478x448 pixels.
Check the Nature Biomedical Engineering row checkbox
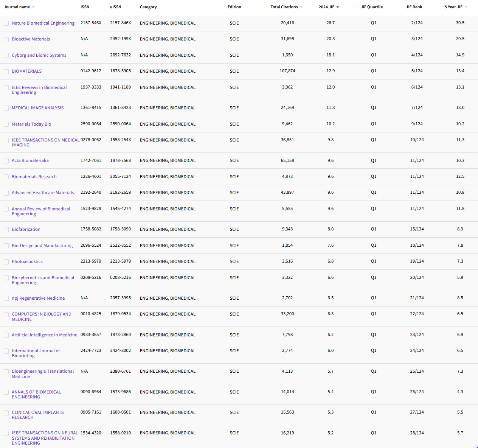pos(6,23)
